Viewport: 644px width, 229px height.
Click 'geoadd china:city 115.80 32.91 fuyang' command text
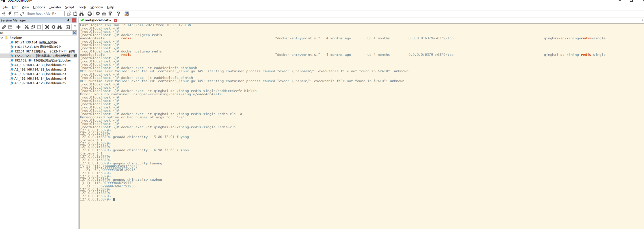pyautogui.click(x=151, y=137)
